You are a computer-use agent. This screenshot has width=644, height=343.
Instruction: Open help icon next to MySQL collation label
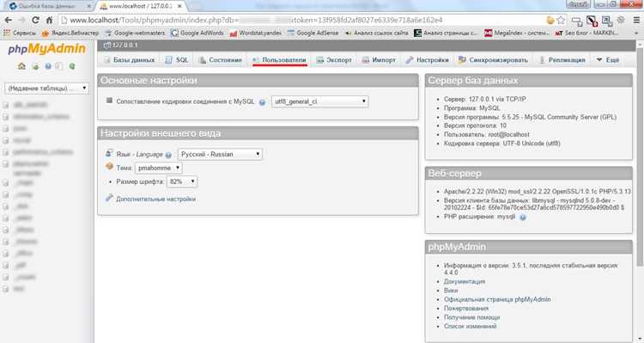262,102
